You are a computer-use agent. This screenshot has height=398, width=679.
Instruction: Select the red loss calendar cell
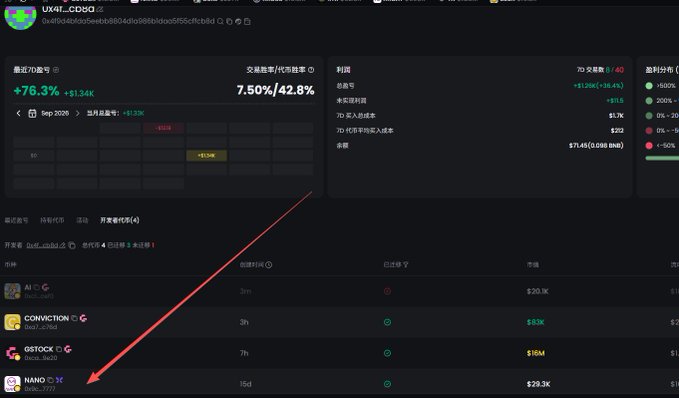[163, 128]
